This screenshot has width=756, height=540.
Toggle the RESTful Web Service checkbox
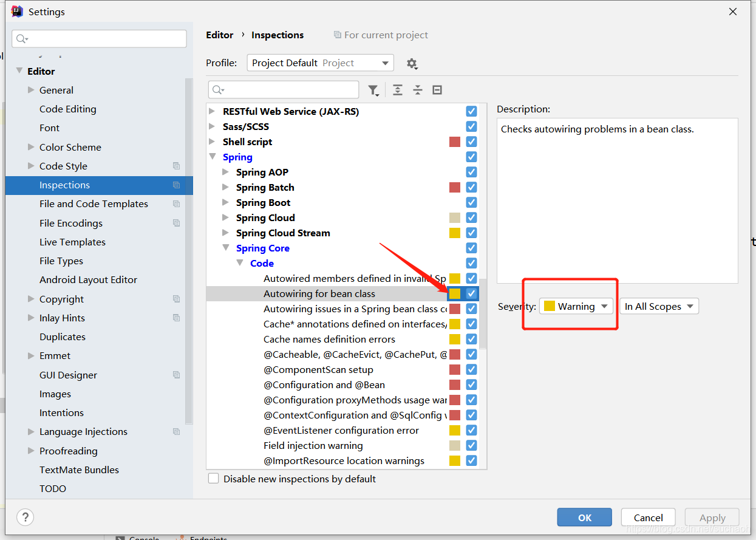pyautogui.click(x=471, y=111)
